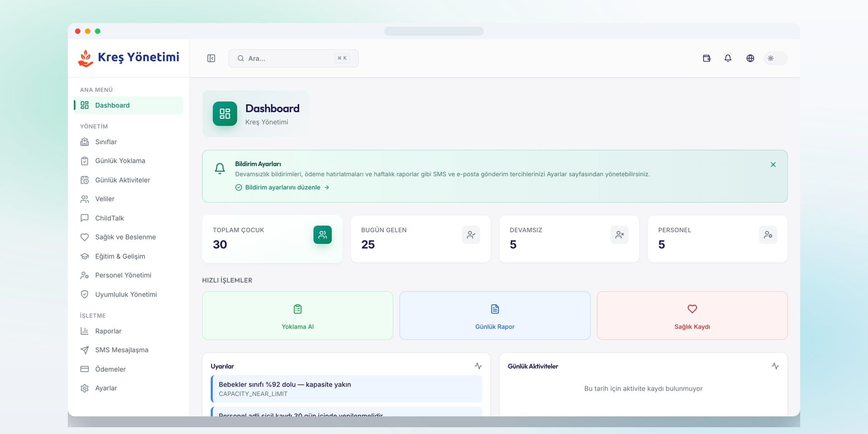868x434 pixels.
Task: Open the Günlük Yoklama menu item
Action: coord(129,161)
